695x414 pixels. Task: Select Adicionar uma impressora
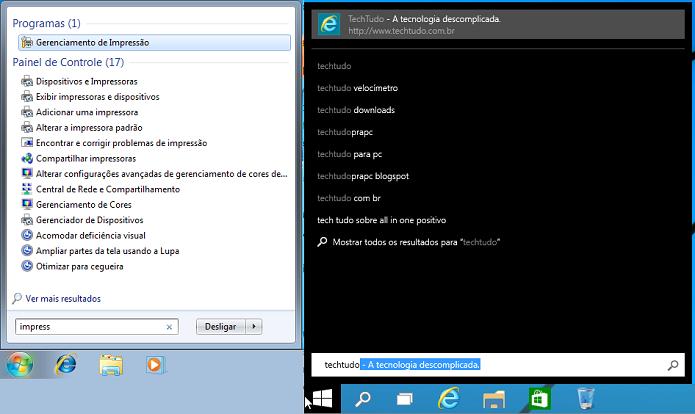pos(87,112)
